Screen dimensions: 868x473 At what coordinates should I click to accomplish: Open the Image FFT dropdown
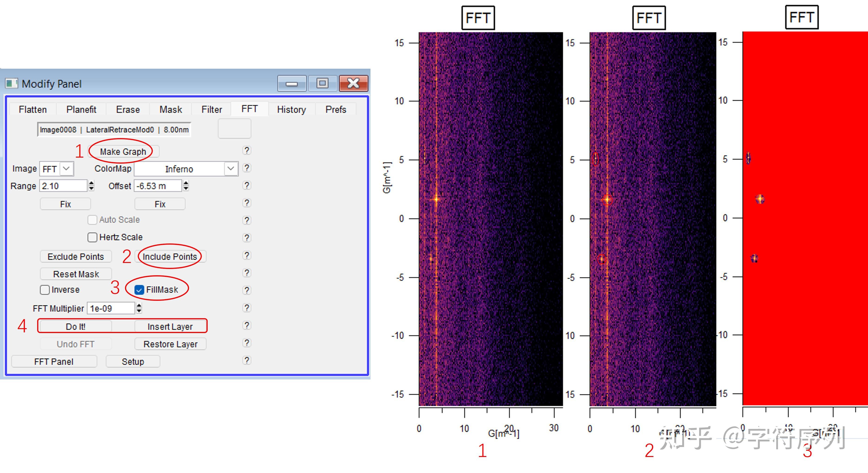[x=66, y=169]
